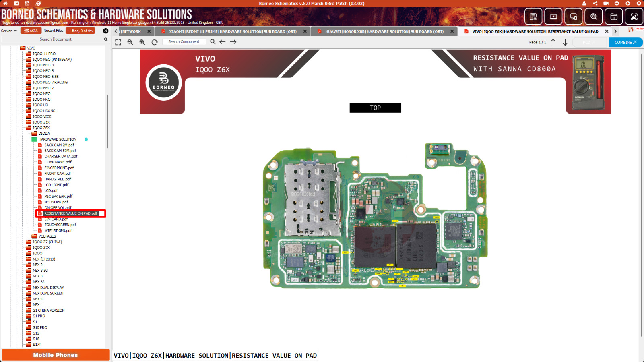
Task: Click the share icon in title bar
Action: tap(595, 3)
